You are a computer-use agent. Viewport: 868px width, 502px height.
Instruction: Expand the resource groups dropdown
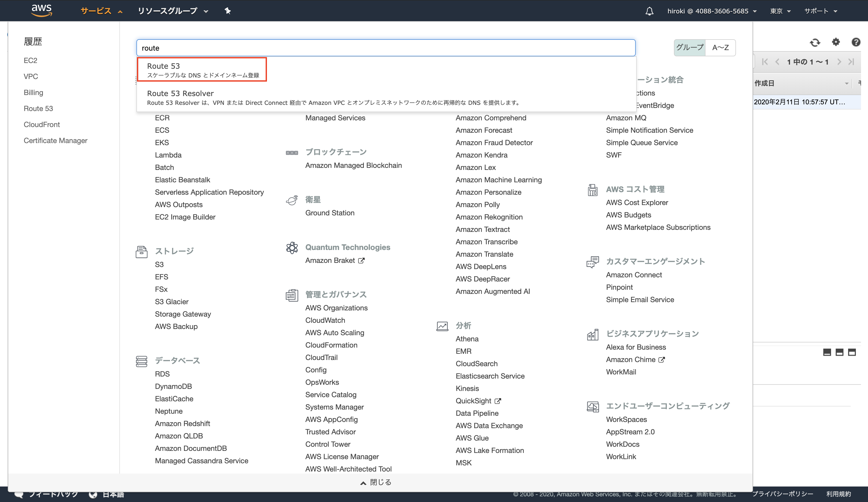pyautogui.click(x=173, y=11)
